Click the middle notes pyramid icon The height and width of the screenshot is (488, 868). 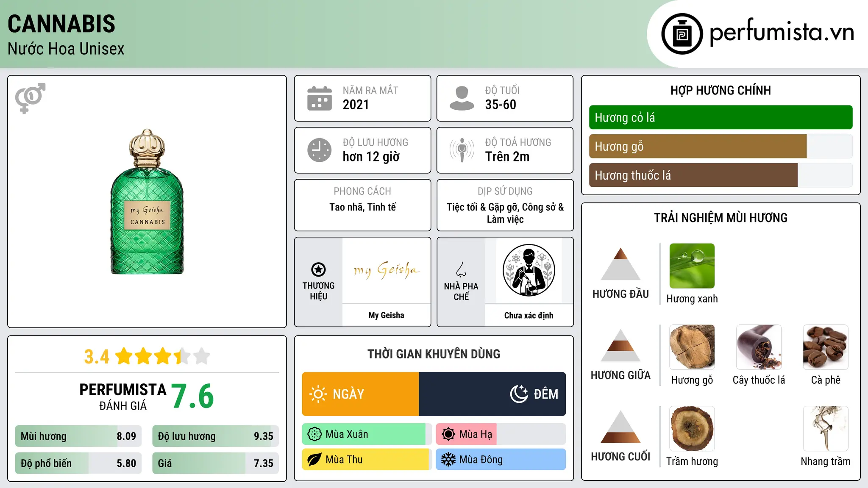coord(620,345)
